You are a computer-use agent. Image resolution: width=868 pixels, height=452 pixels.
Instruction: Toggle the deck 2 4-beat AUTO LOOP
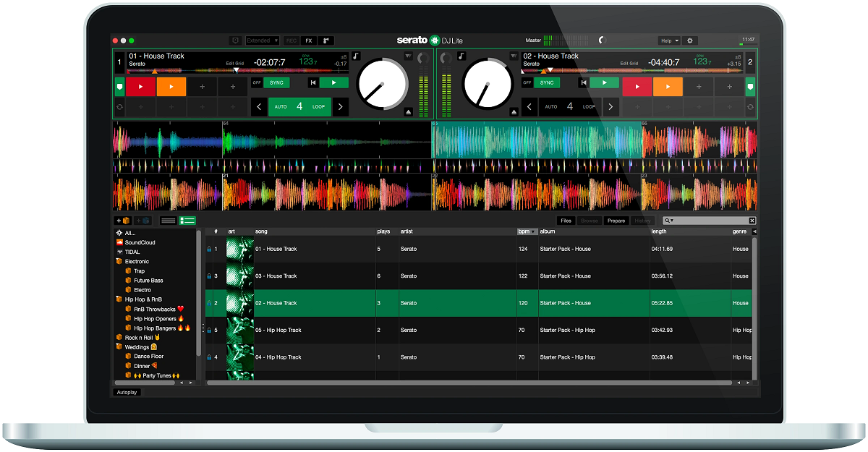pyautogui.click(x=570, y=107)
